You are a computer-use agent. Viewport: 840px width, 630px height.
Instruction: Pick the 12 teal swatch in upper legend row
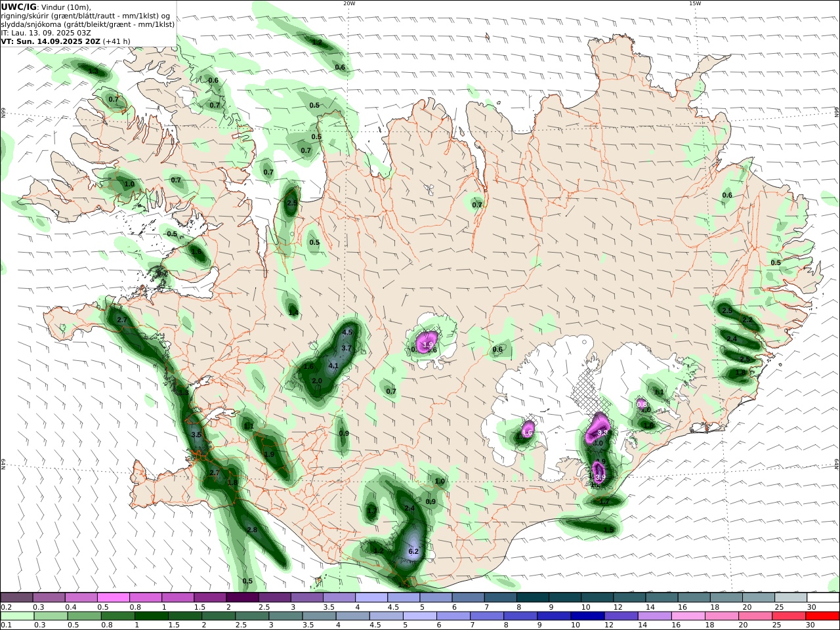pyautogui.click(x=629, y=597)
